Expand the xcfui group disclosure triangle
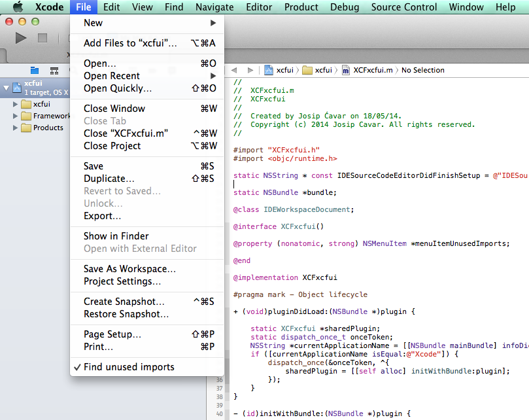The width and height of the screenshot is (529, 420). click(x=15, y=104)
